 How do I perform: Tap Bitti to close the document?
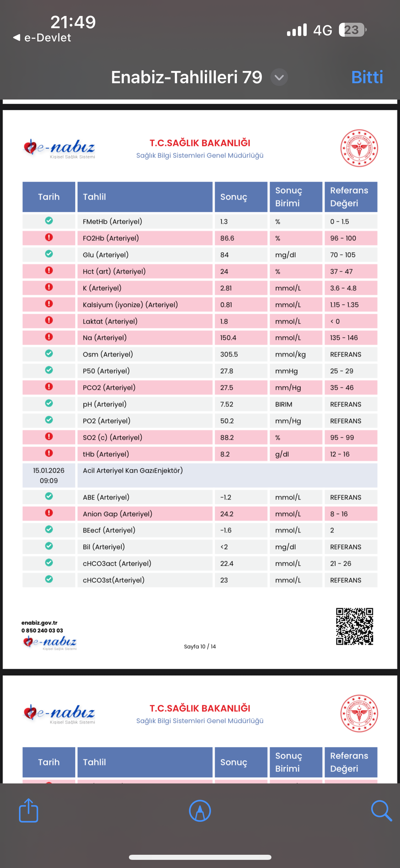pyautogui.click(x=367, y=77)
